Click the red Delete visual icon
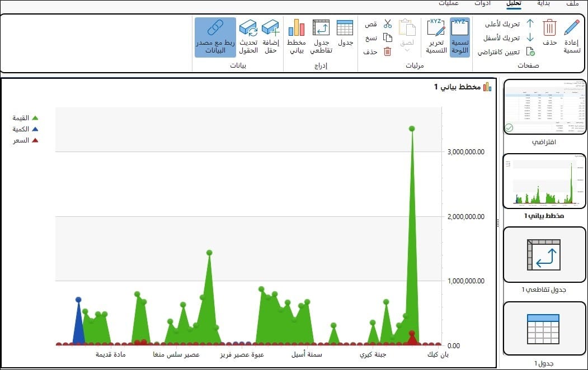 point(387,51)
